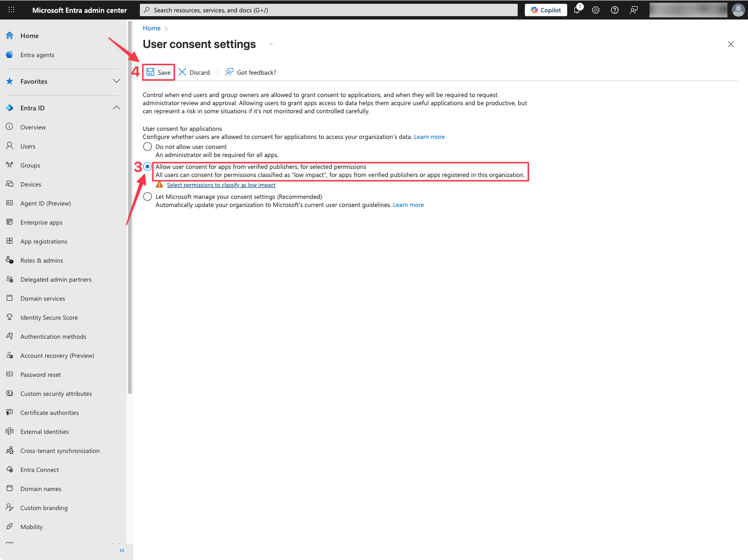This screenshot has width=748, height=560.
Task: Click the feedback person icon in header
Action: click(634, 10)
